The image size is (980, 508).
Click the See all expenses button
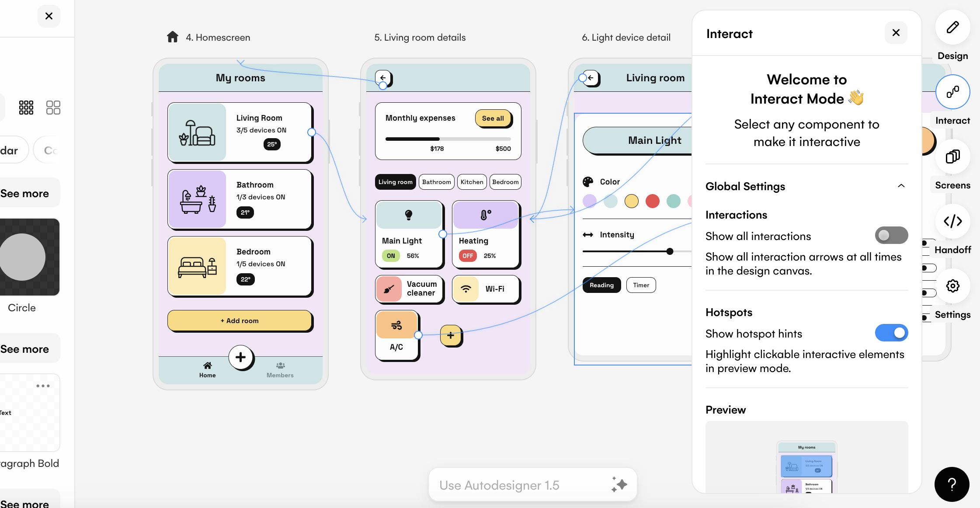tap(493, 118)
